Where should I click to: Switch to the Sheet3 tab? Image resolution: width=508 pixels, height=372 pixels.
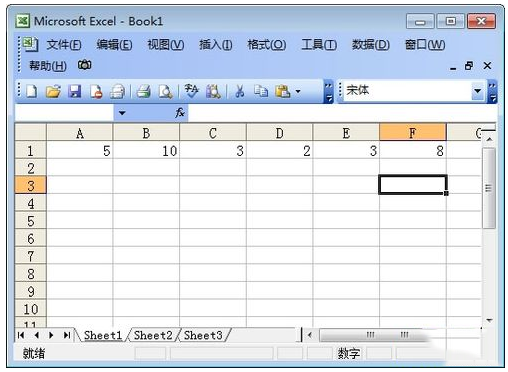coord(203,335)
